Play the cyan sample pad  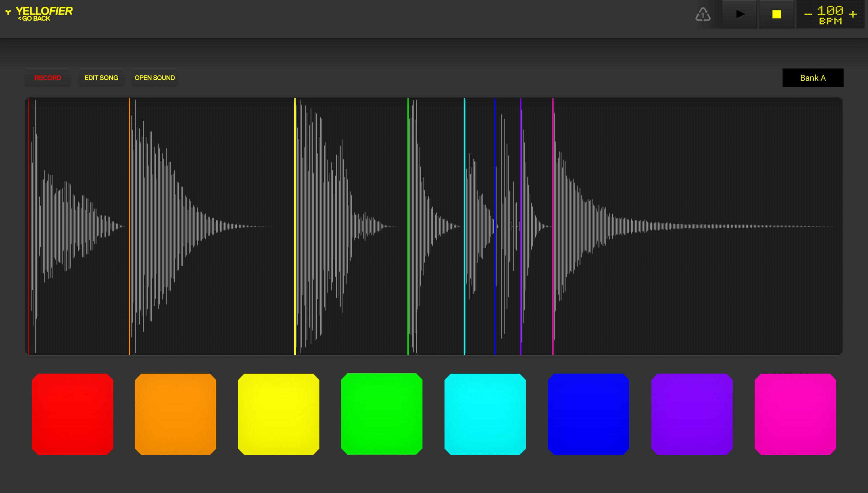485,414
